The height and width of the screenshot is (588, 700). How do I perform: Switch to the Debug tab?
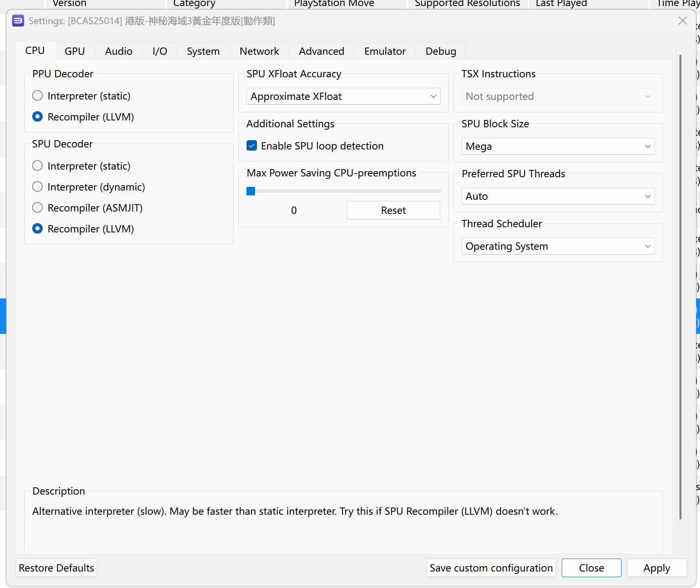[x=441, y=51]
